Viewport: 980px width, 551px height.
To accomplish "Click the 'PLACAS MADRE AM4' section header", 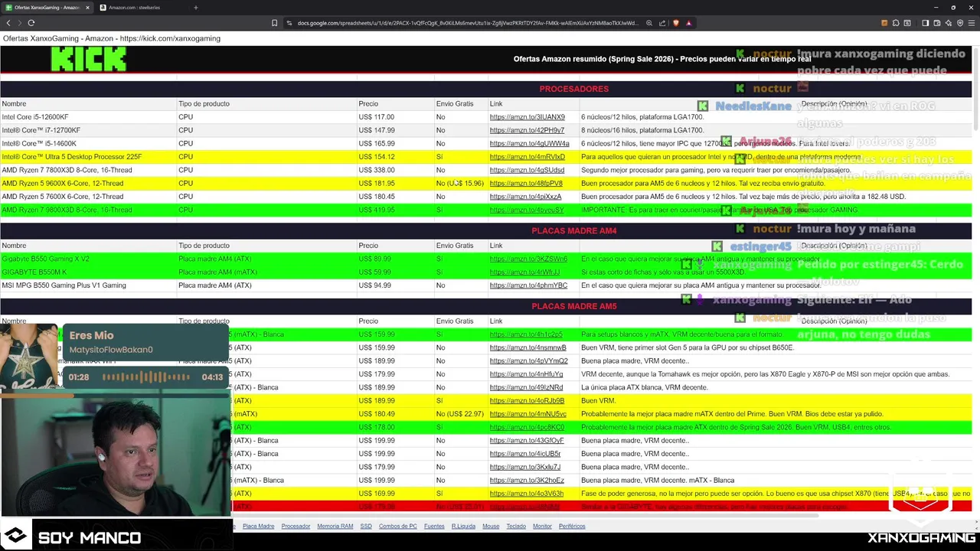I will [x=574, y=230].
